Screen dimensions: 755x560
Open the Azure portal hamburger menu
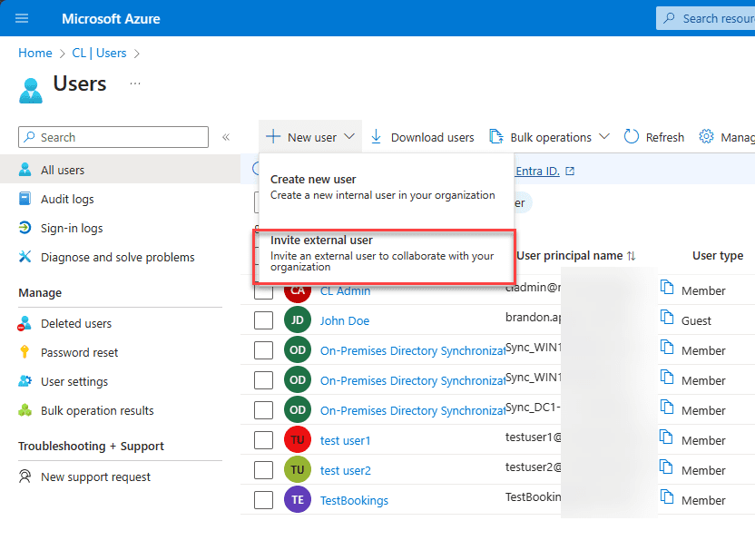(x=22, y=18)
